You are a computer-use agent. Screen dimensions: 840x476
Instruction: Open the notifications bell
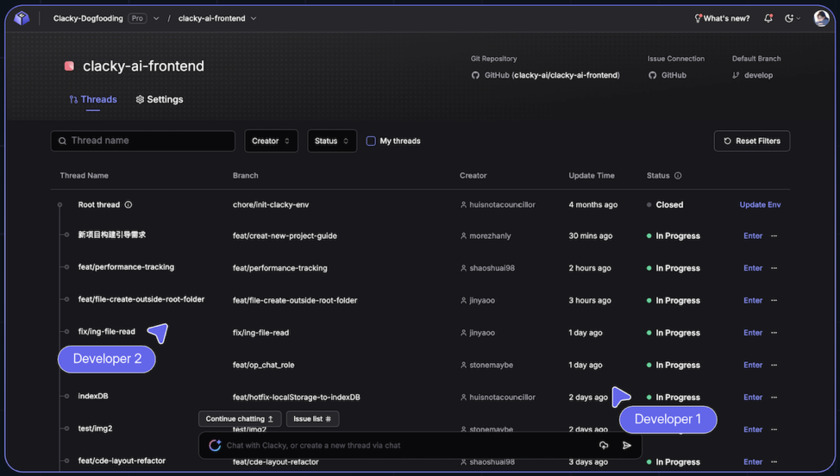coord(768,18)
